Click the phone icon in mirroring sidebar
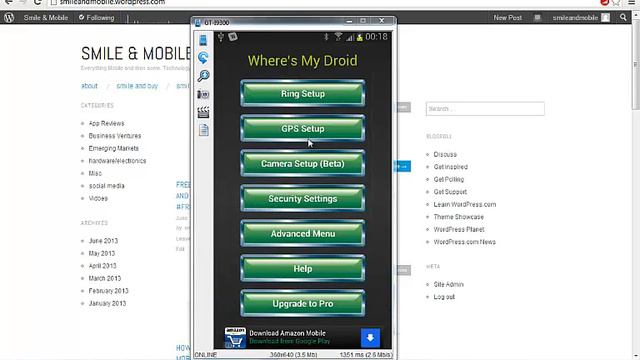Screen dimensions: 640x360 [x=203, y=40]
